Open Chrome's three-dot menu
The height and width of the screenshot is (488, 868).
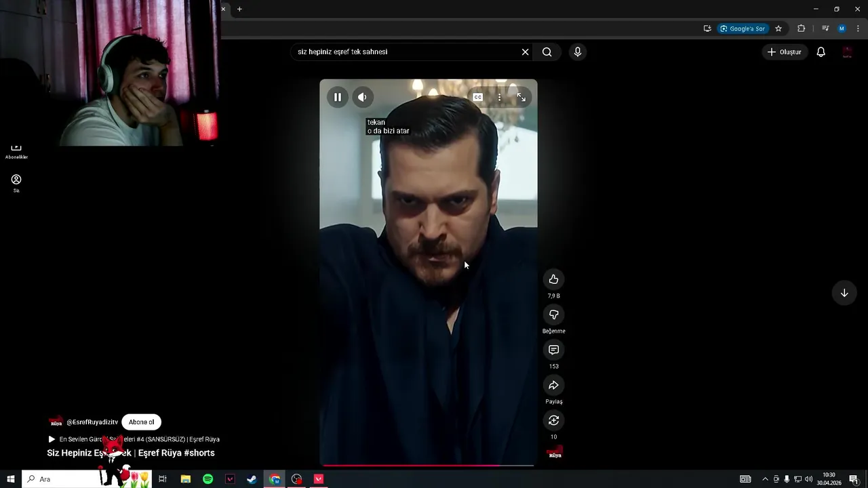[859, 28]
